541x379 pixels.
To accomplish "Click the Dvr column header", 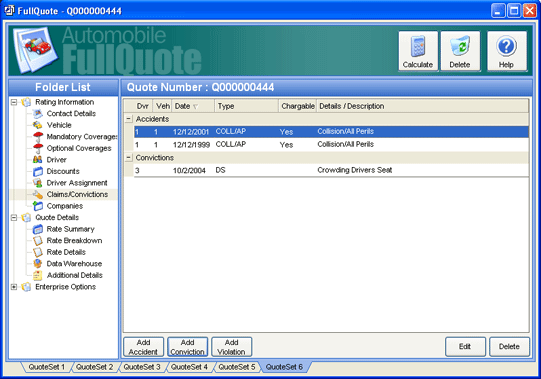I will click(x=143, y=106).
